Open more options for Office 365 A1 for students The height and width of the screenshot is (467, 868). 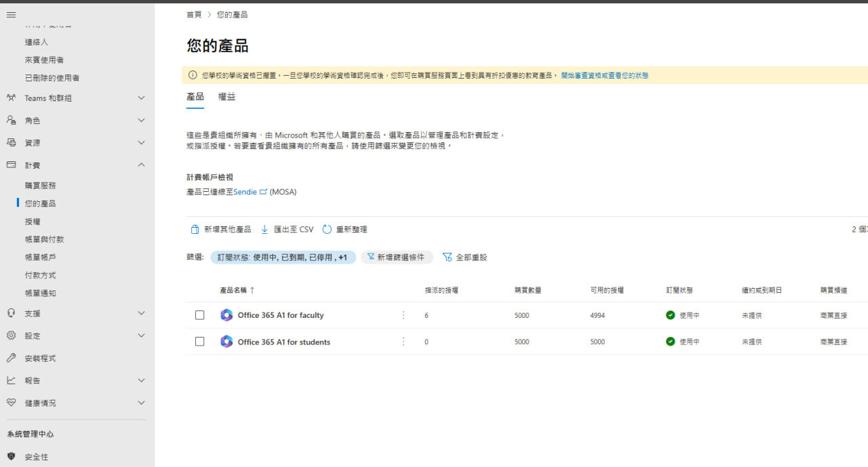403,342
